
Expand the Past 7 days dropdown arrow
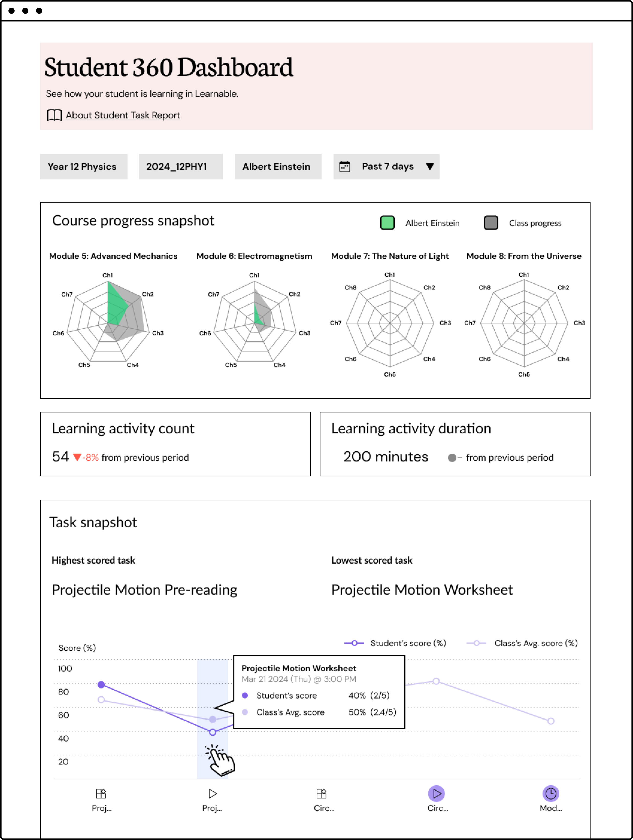pos(429,166)
